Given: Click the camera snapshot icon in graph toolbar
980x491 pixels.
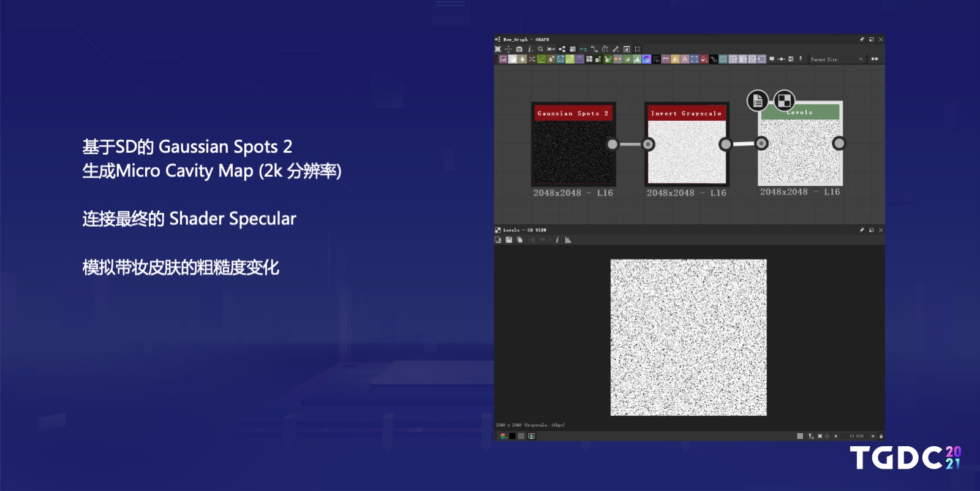Looking at the screenshot, I should click(519, 49).
